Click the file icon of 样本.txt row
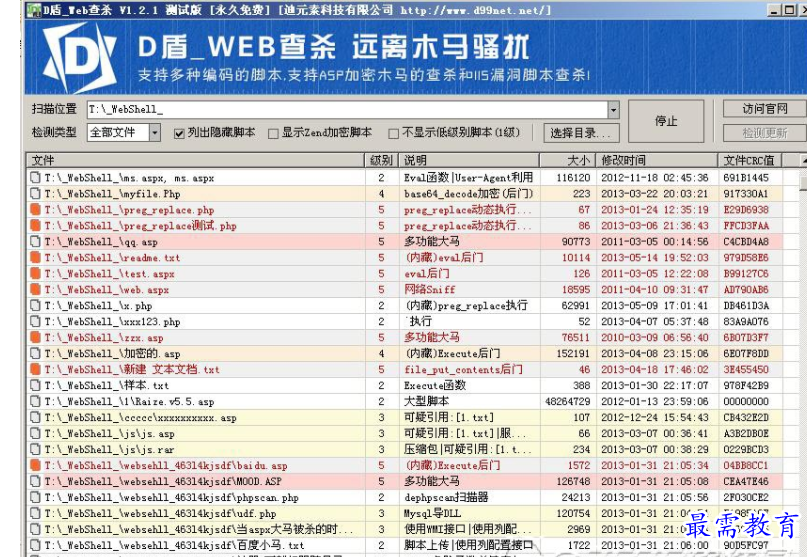Image resolution: width=807 pixels, height=557 pixels. pyautogui.click(x=35, y=385)
